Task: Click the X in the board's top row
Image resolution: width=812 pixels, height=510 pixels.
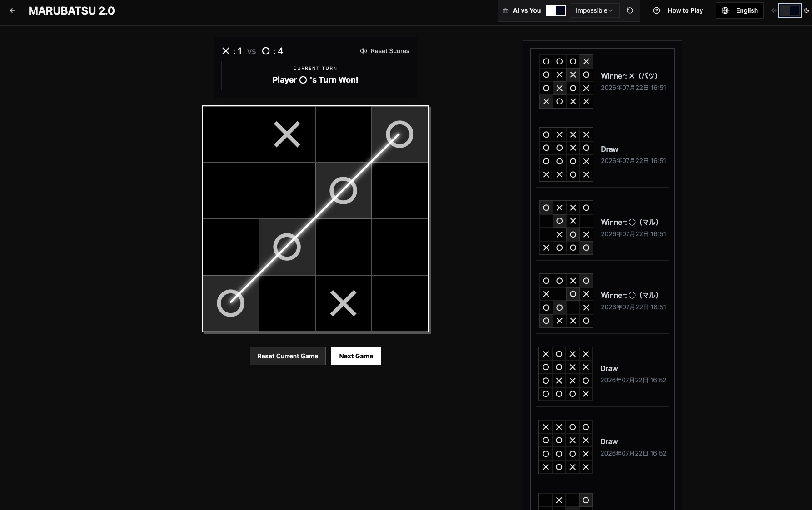Action: [287, 134]
